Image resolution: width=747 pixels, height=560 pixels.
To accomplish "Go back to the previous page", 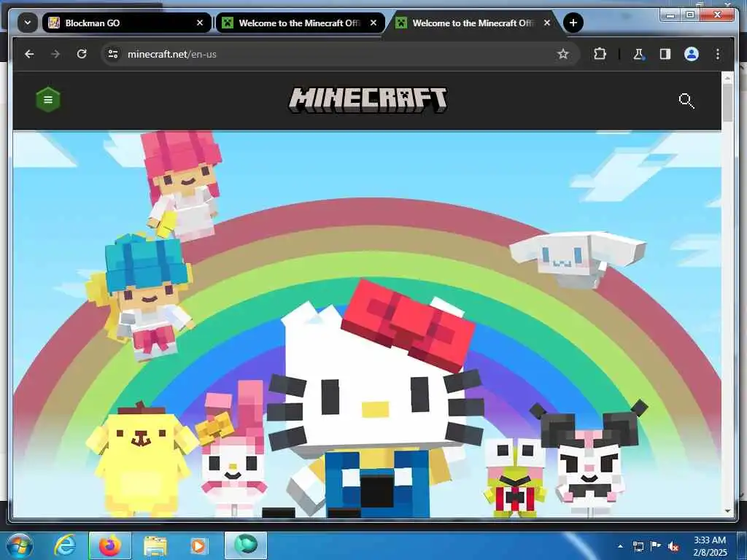I will 29,54.
